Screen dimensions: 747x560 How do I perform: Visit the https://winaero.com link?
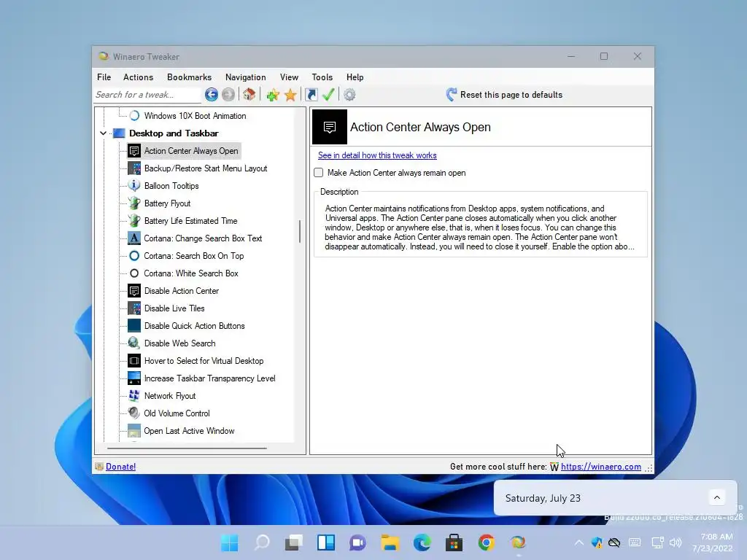coord(601,467)
